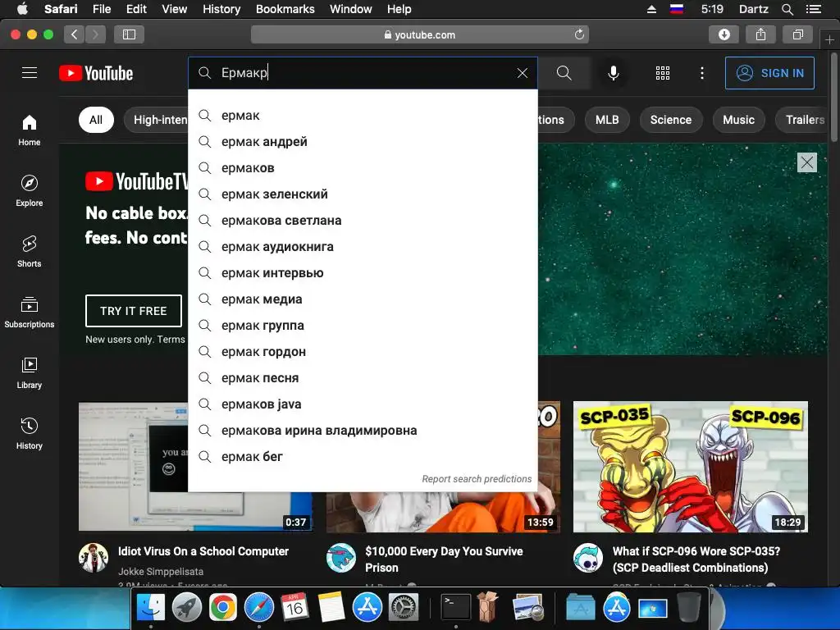The image size is (840, 630).
Task: Click the YouTube logo
Action: (x=96, y=73)
